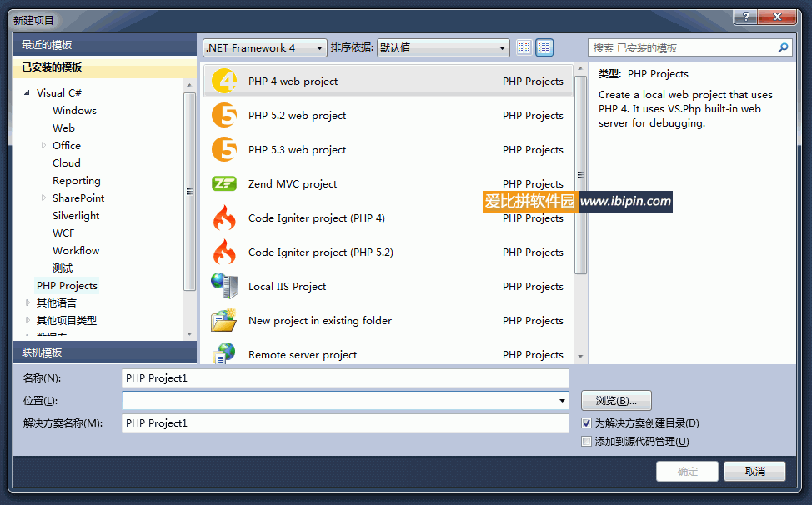812x505 pixels.
Task: Choose the PHP 5.3 web project icon
Action: (x=224, y=149)
